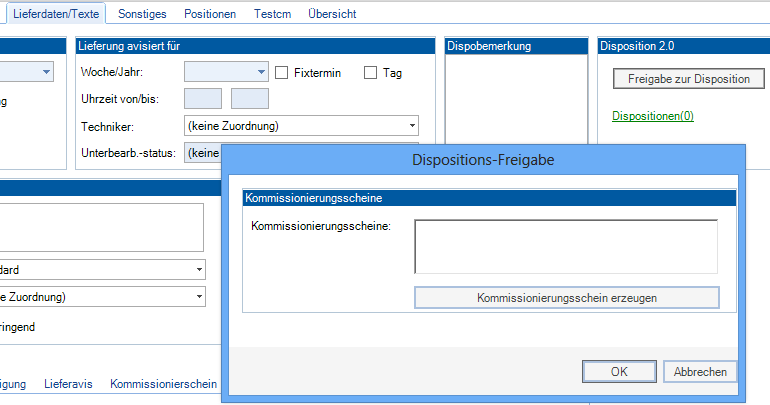
Task: Click the Lieferdaten/Texte tab
Action: pyautogui.click(x=55, y=15)
